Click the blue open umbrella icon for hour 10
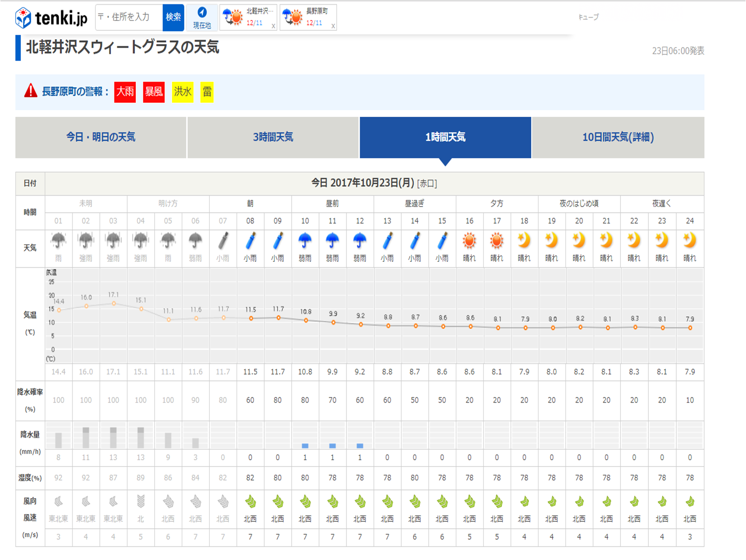The width and height of the screenshot is (746, 560). click(305, 241)
